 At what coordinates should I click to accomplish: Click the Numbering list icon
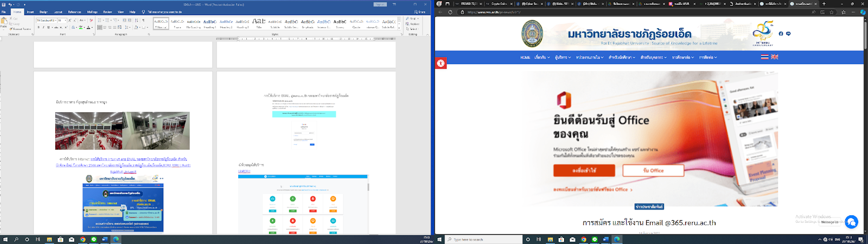click(107, 21)
